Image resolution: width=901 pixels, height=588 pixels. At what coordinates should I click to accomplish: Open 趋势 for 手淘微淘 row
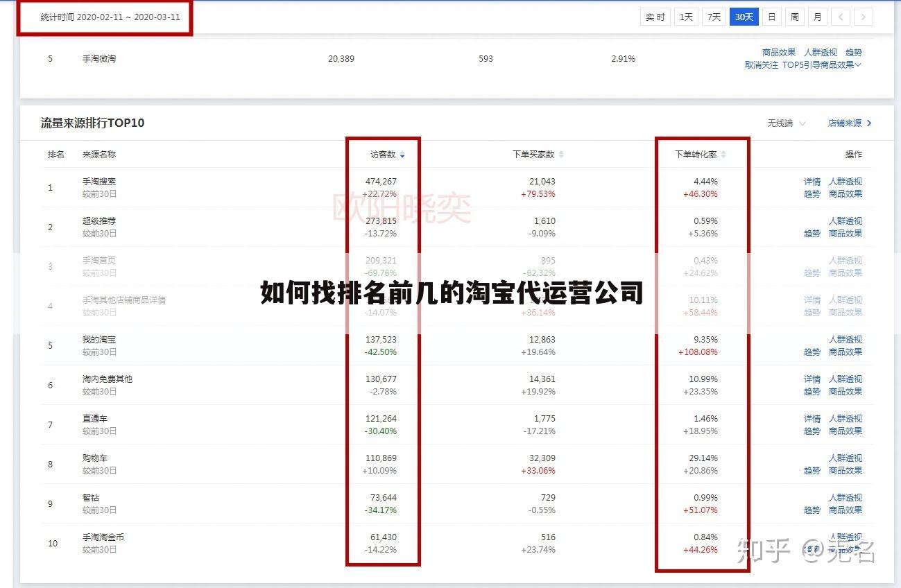tap(854, 53)
